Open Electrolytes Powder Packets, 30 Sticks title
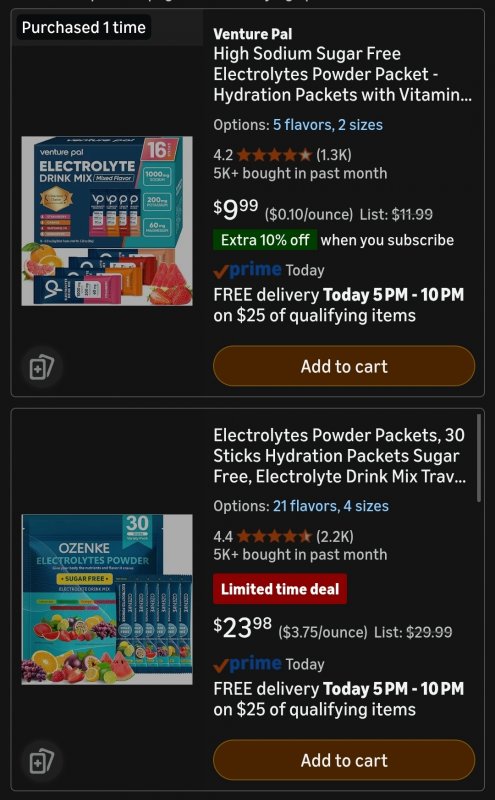Screen dimensions: 495x800 [339, 456]
